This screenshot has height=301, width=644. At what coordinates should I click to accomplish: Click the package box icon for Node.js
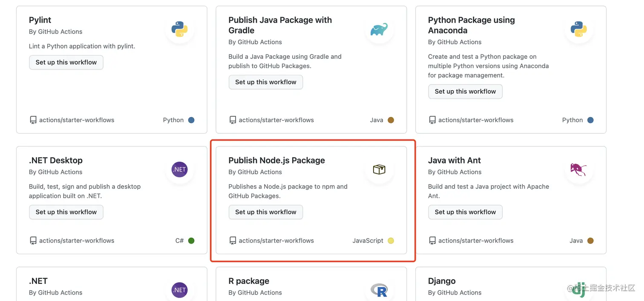[x=379, y=169]
